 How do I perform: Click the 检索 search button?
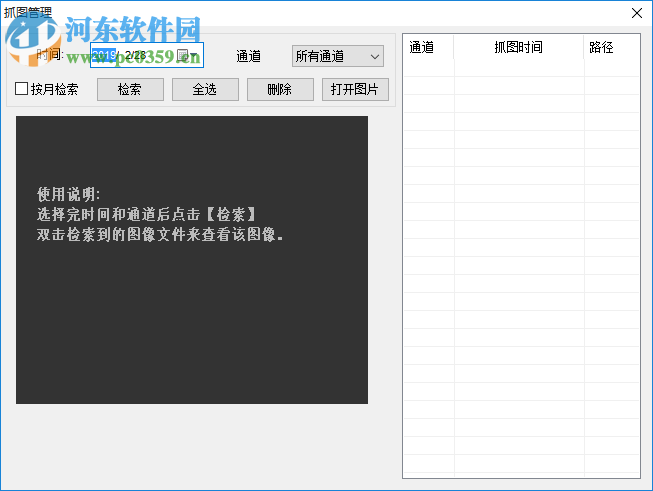(130, 89)
